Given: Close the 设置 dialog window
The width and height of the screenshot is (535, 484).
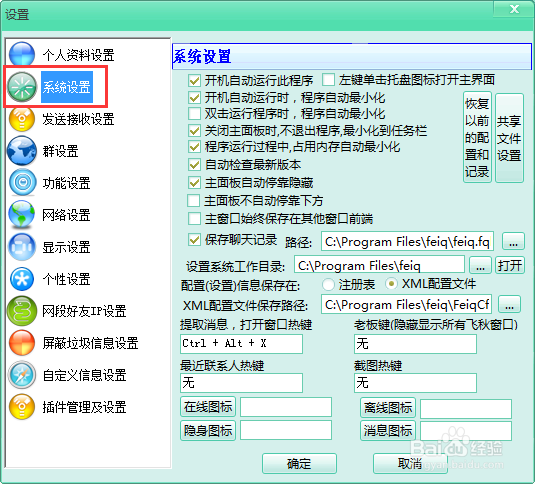Looking at the screenshot, I should point(514,9).
